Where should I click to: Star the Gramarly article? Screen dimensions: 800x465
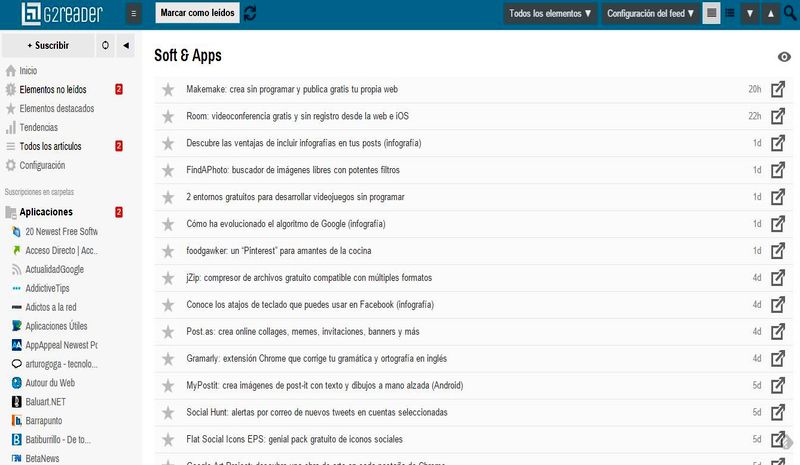point(168,359)
